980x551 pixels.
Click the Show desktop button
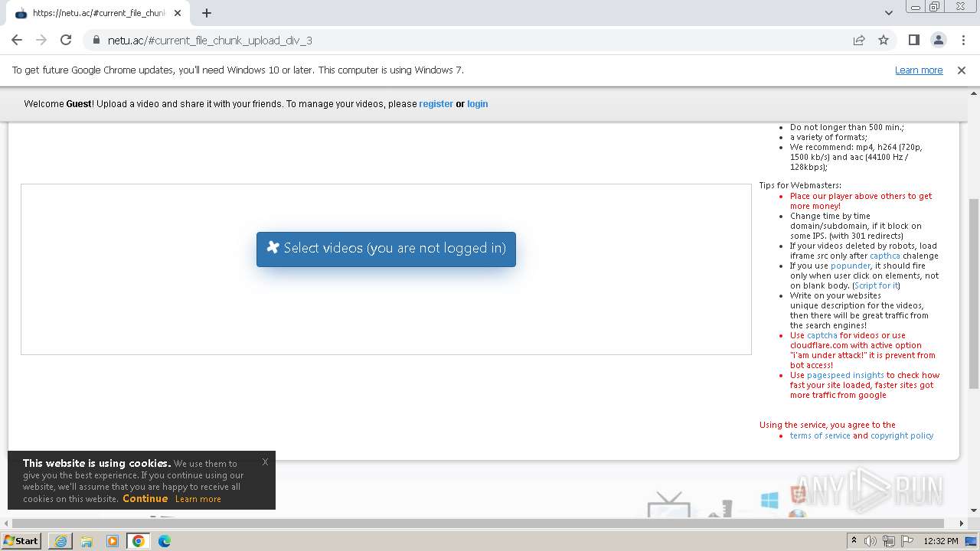pos(972,541)
